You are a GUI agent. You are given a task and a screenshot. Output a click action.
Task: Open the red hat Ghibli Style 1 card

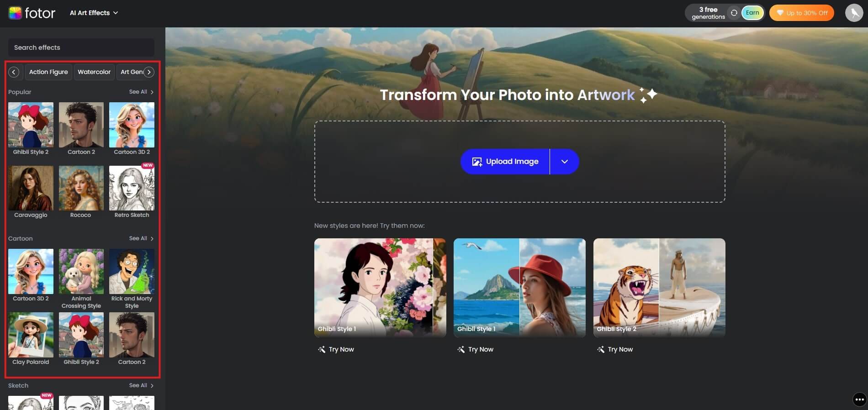519,288
